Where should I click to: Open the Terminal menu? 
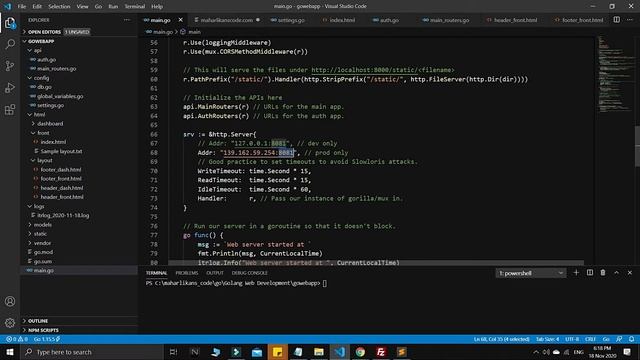[134, 7]
